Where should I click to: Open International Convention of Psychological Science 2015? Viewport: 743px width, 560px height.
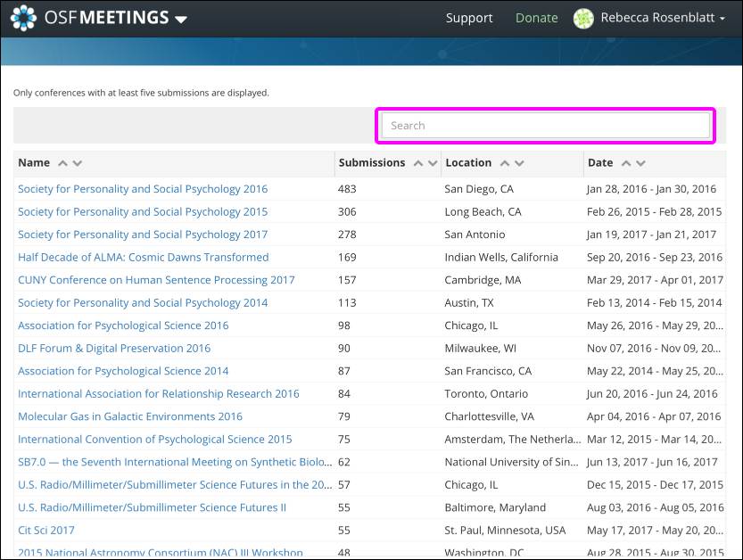tap(155, 440)
